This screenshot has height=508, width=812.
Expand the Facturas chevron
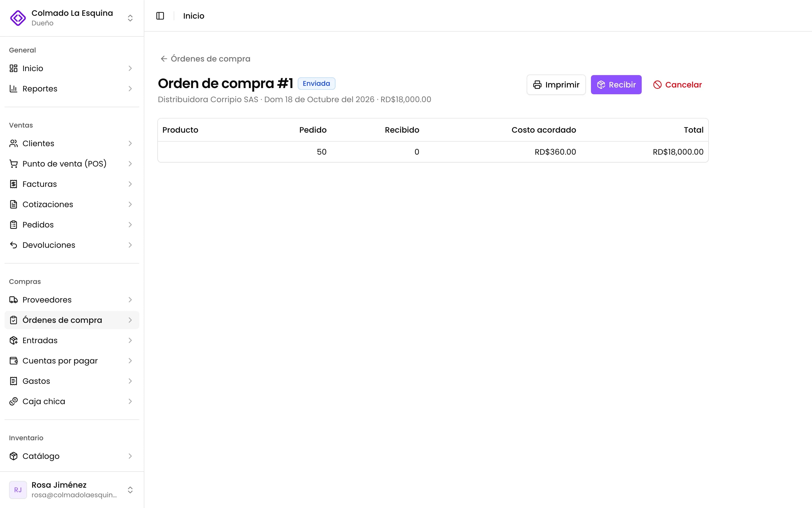130,184
